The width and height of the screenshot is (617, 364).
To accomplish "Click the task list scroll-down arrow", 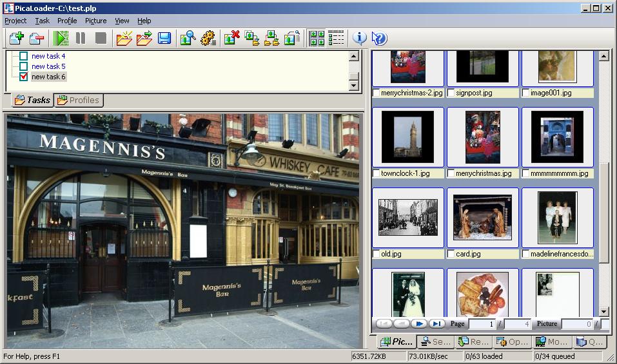I will pyautogui.click(x=354, y=85).
